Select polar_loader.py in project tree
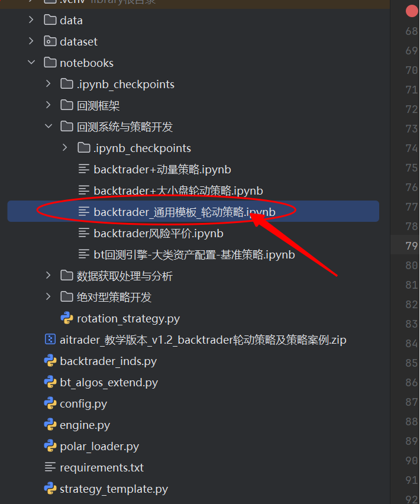Screen dimensions: 420x504 99,447
